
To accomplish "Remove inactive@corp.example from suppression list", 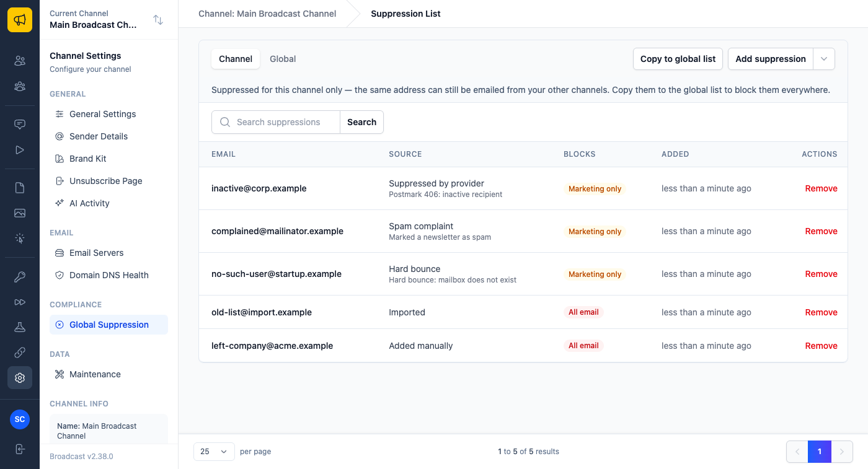I will pos(821,188).
